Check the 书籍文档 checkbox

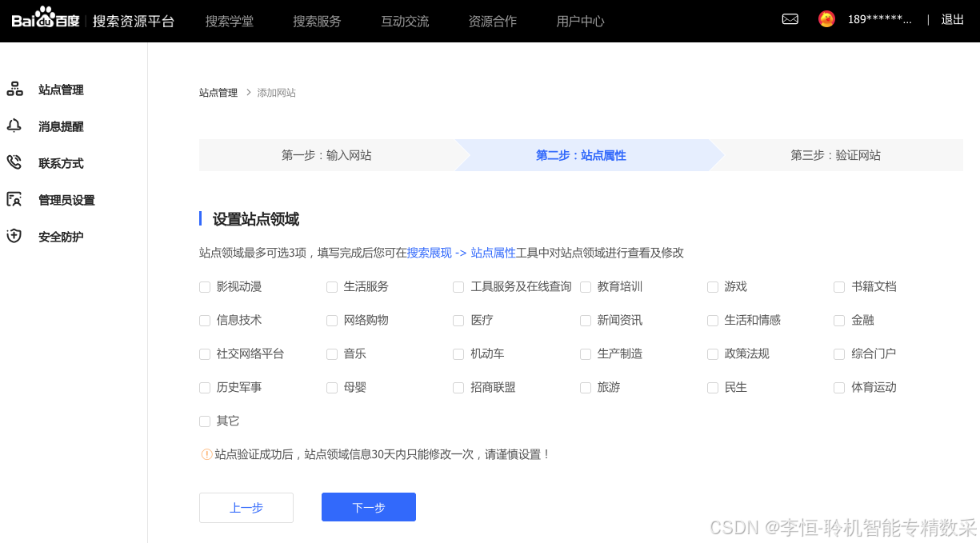tap(839, 287)
